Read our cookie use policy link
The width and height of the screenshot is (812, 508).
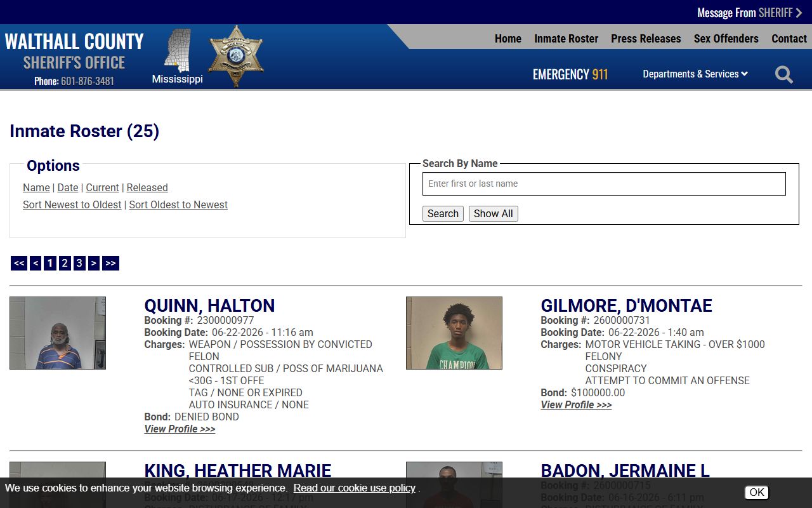[x=355, y=488]
